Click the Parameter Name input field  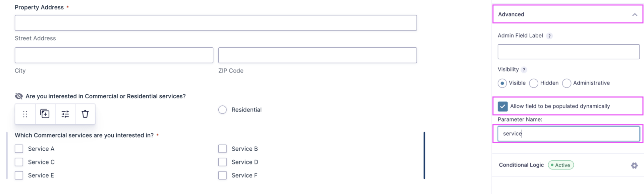[x=568, y=134]
